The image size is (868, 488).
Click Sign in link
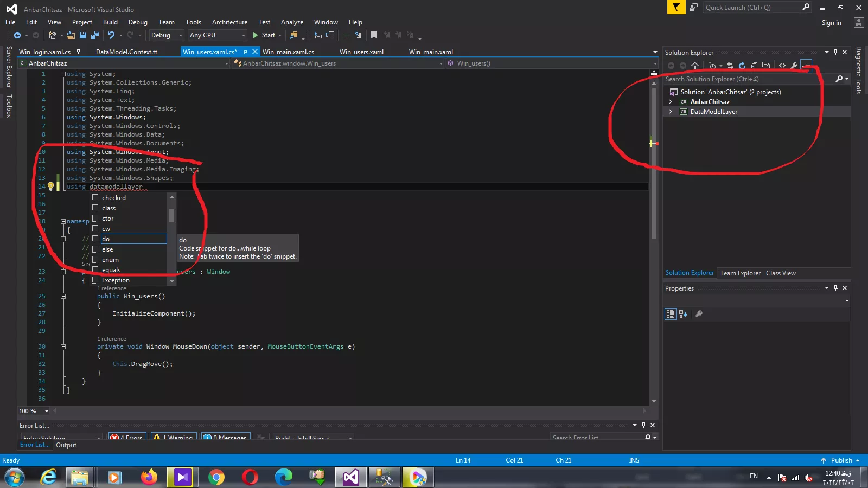point(831,23)
